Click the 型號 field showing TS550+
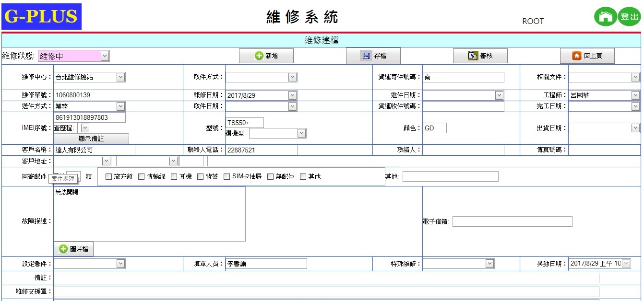 point(245,123)
